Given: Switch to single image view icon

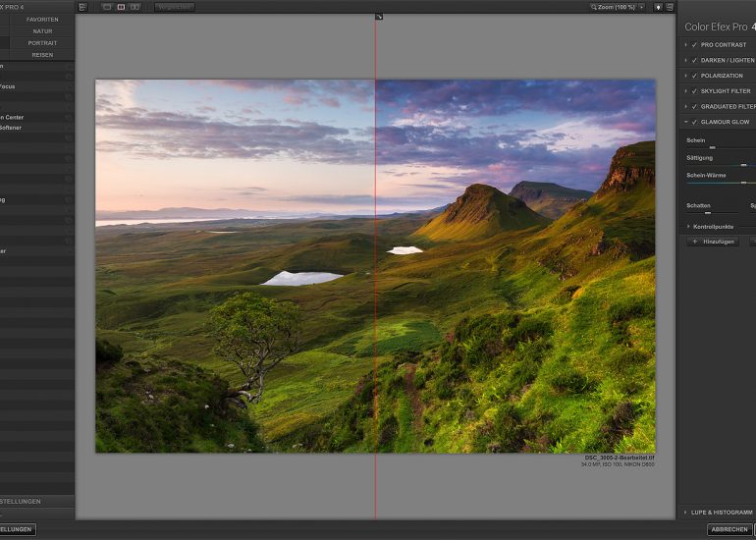Looking at the screenshot, I should tap(108, 7).
